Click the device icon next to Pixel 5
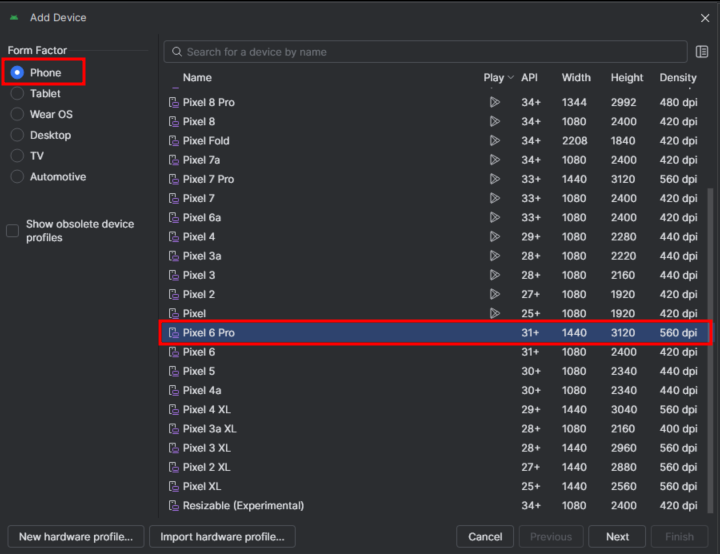The height and width of the screenshot is (554, 720). (x=174, y=371)
